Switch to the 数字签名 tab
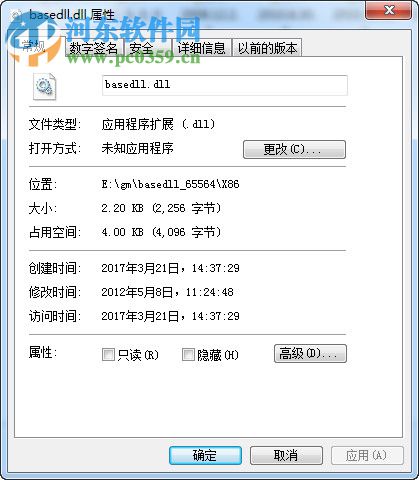Screen dimensions: 419x480 (x=94, y=48)
